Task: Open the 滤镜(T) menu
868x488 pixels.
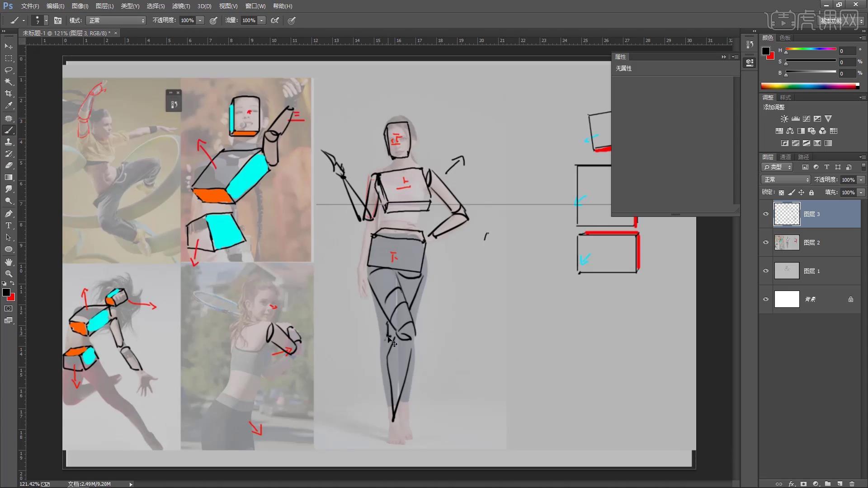Action: click(181, 6)
